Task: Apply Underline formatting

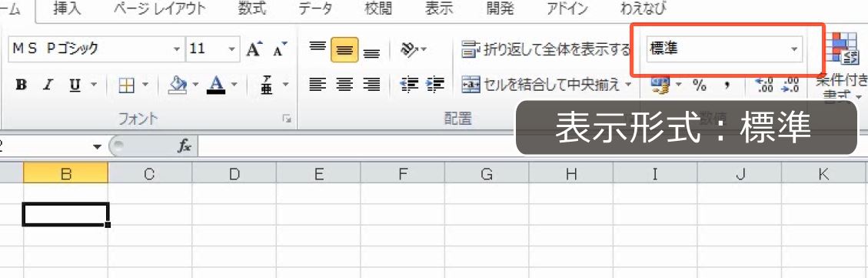Action: point(75,85)
